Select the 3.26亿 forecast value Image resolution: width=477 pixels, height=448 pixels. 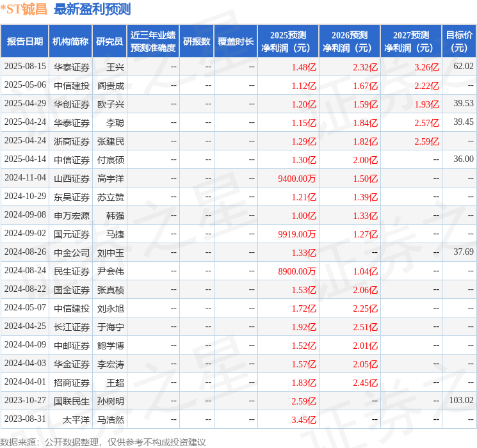(x=426, y=67)
